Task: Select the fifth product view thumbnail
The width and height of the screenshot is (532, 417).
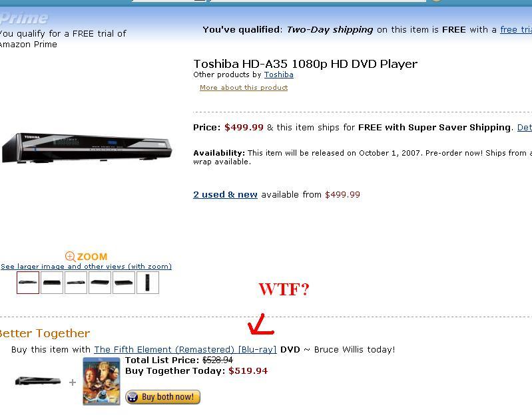Action: (124, 283)
